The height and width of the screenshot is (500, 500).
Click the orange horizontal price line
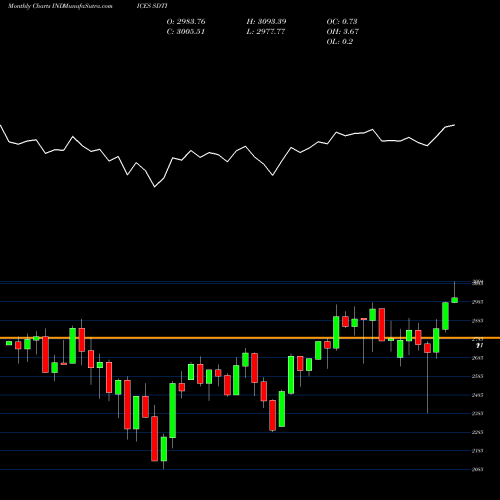point(250,338)
